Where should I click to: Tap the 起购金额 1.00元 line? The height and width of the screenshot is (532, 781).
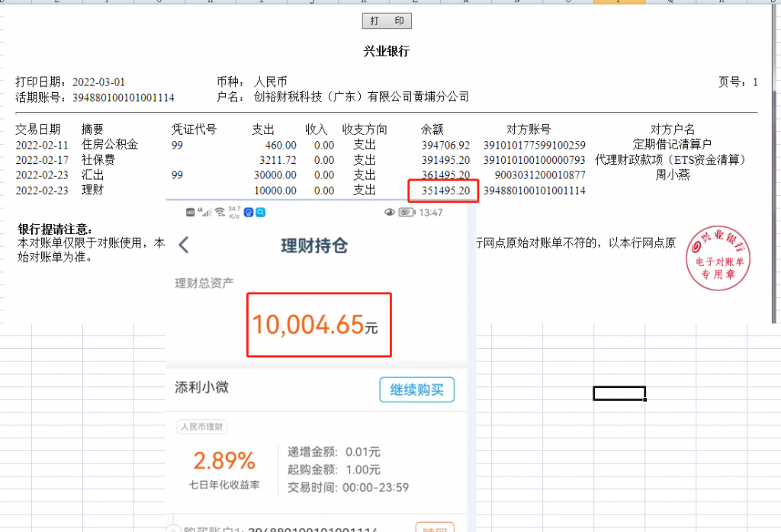click(x=334, y=470)
